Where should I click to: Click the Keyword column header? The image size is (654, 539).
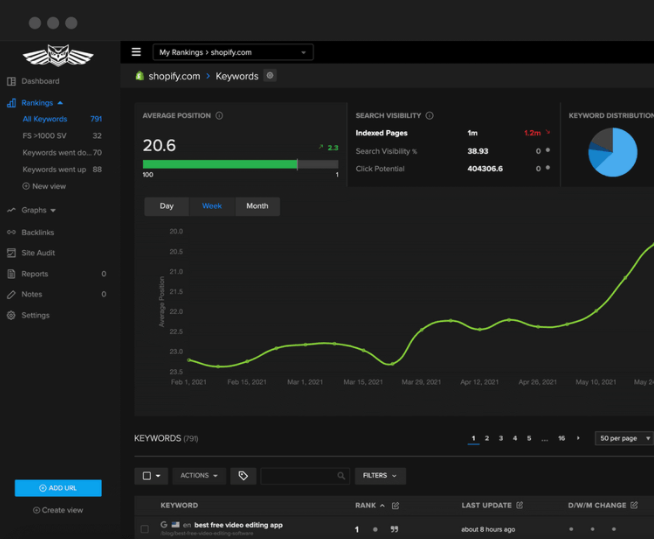(x=179, y=506)
